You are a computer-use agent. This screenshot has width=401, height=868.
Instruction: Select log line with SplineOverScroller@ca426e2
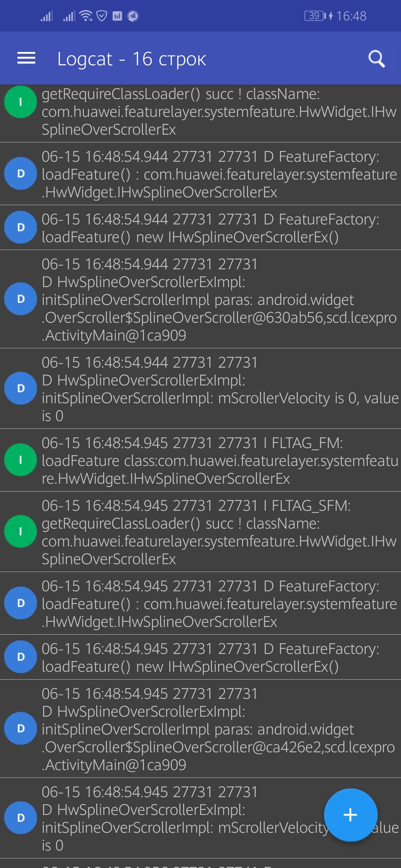200,729
